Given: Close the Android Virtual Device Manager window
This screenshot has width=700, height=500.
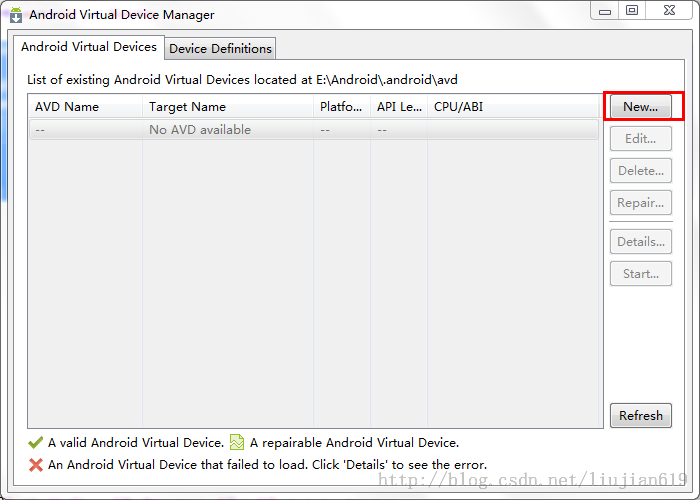Looking at the screenshot, I should 669,11.
